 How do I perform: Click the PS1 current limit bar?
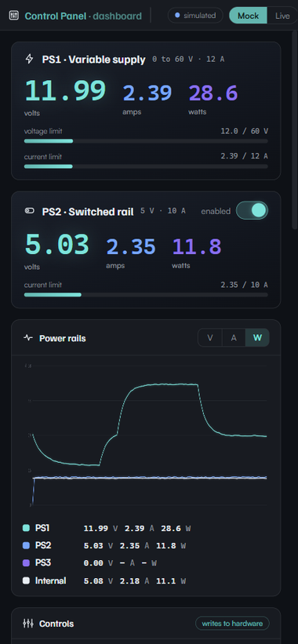[146, 166]
